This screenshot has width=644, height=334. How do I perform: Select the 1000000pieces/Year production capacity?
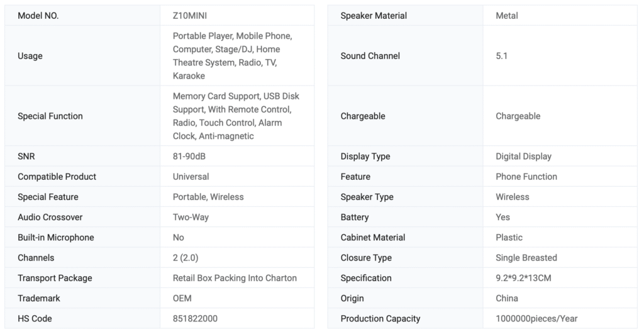click(536, 318)
